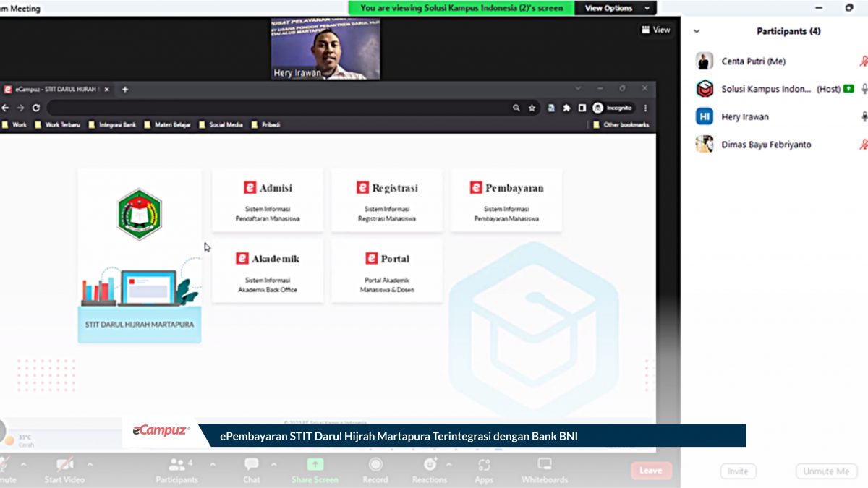
Task: Toggle Start Video camera
Action: pyautogui.click(x=64, y=464)
